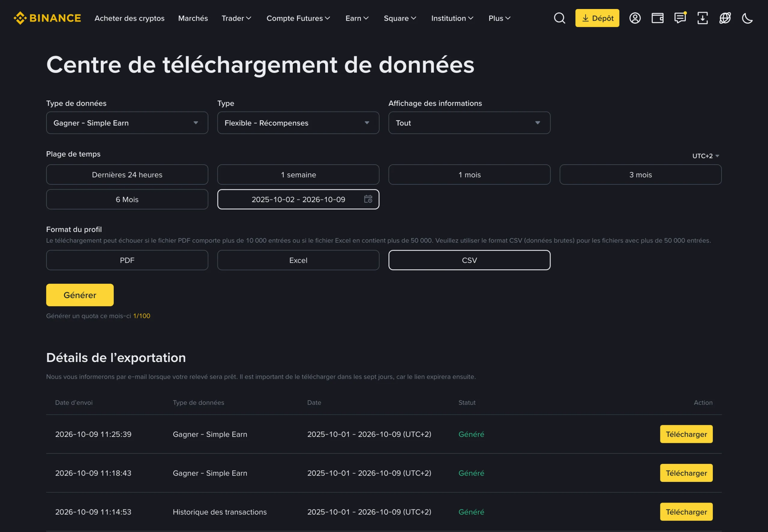Image resolution: width=768 pixels, height=532 pixels.
Task: Download the Historique des transactions export
Action: click(686, 512)
